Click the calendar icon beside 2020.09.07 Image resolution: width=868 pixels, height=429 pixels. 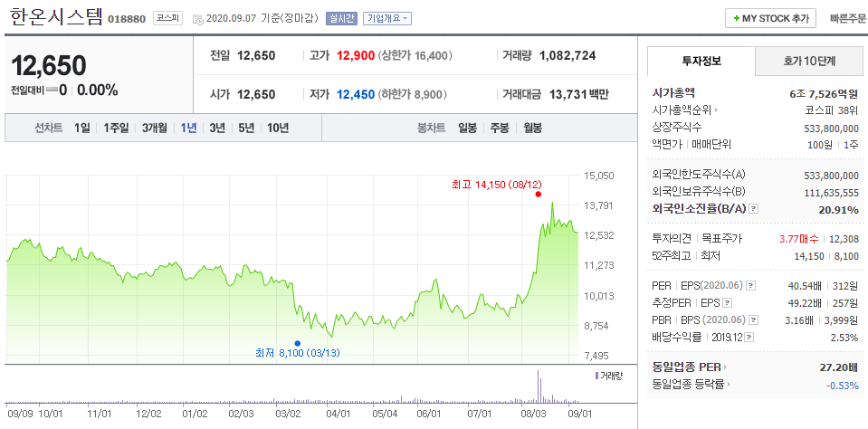pos(198,19)
